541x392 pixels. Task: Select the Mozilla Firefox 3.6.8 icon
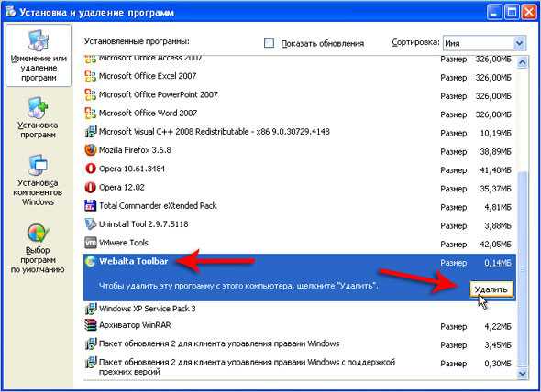coord(91,150)
